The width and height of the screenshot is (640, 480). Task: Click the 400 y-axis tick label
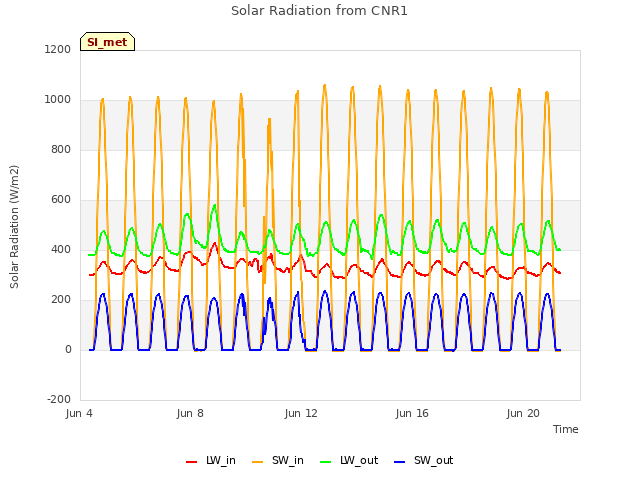(x=61, y=249)
